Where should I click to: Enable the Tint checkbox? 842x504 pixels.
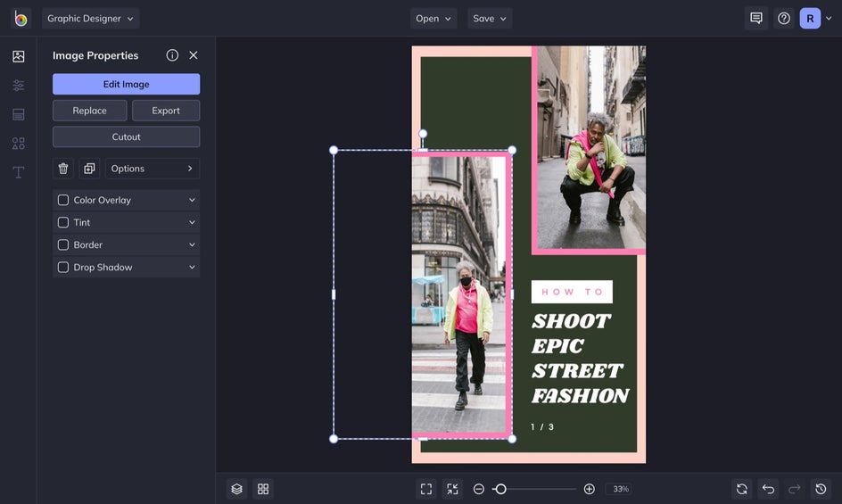63,223
